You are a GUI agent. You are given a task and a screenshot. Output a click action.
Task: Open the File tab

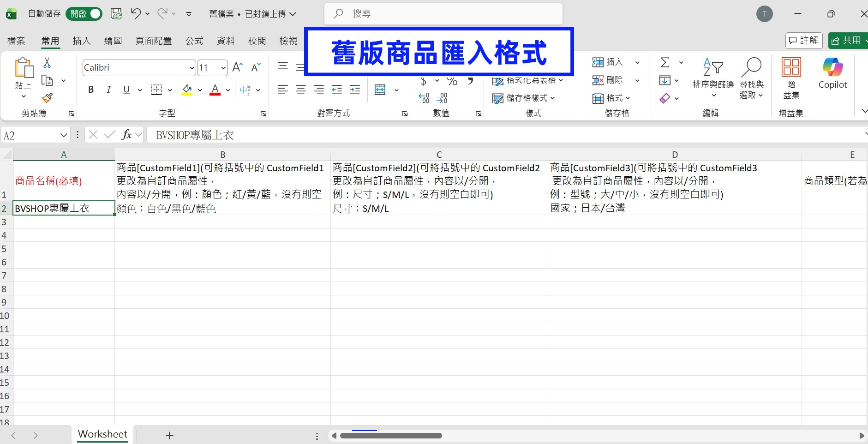pos(16,41)
